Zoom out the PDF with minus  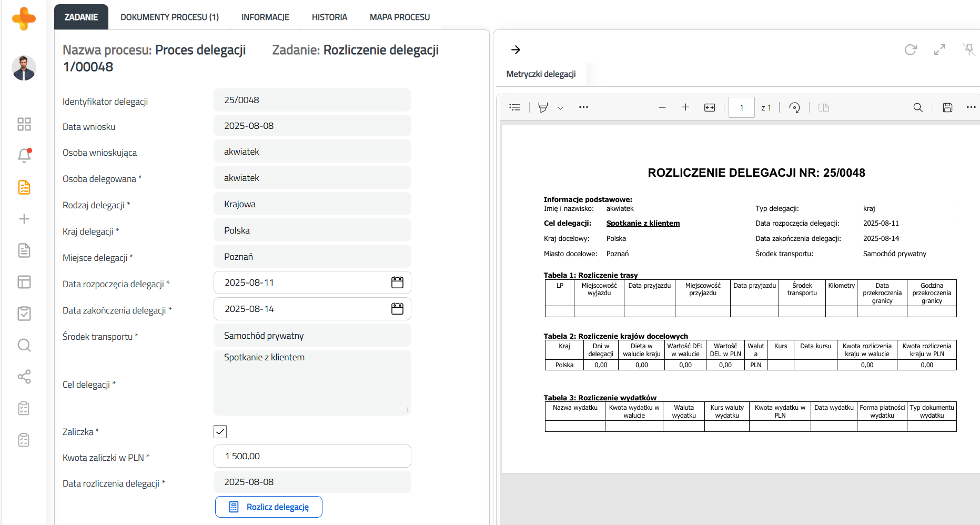coord(662,107)
